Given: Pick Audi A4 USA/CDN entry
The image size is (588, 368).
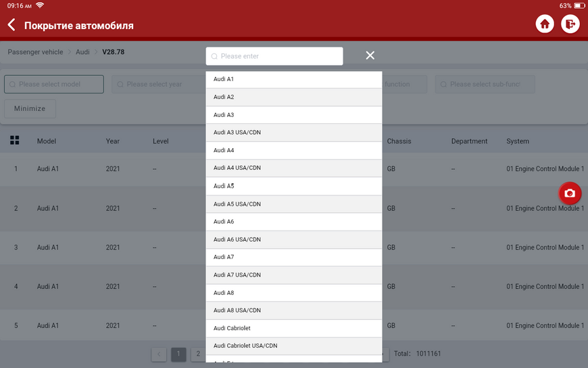Looking at the screenshot, I should tap(293, 168).
